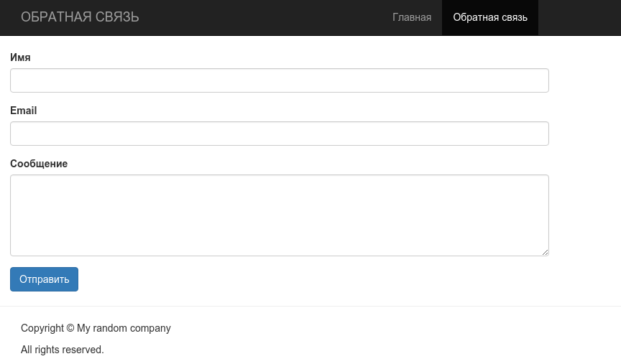Click the Сообщение field label
Screen dimensions: 621x364
[x=39, y=164]
